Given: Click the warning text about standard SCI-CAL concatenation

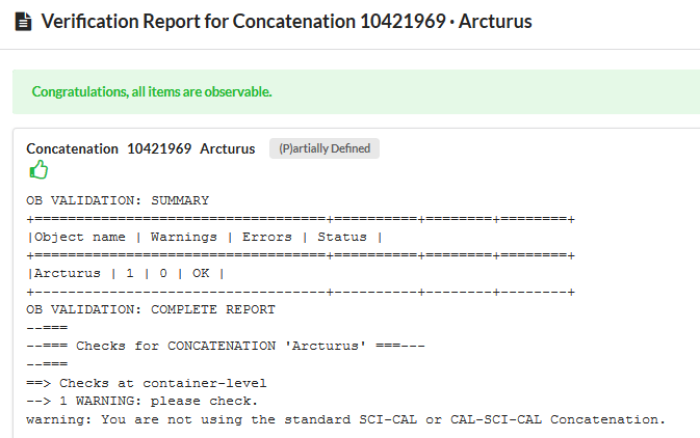Looking at the screenshot, I should tap(345, 419).
